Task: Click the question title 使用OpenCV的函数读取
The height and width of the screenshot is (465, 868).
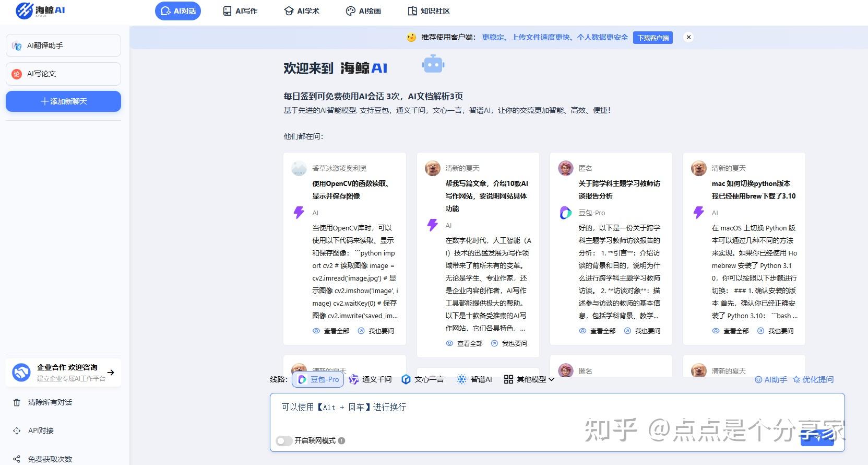Action: coord(351,190)
